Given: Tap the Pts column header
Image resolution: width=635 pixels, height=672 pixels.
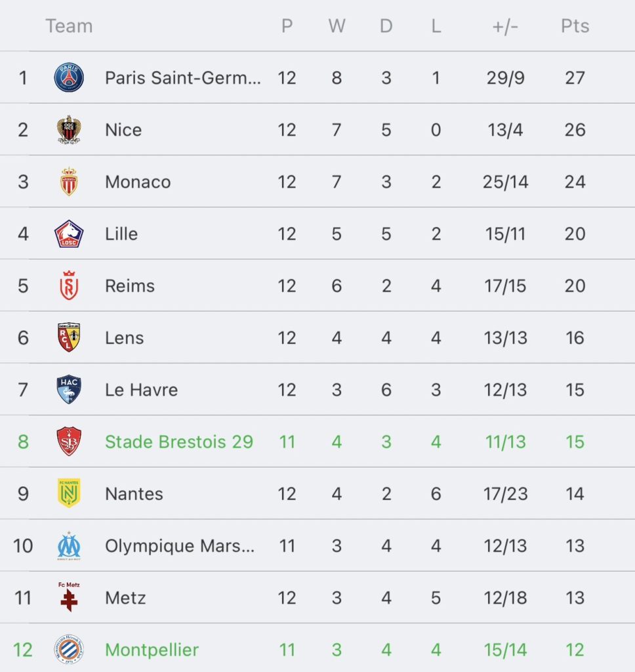Looking at the screenshot, I should 575,26.
